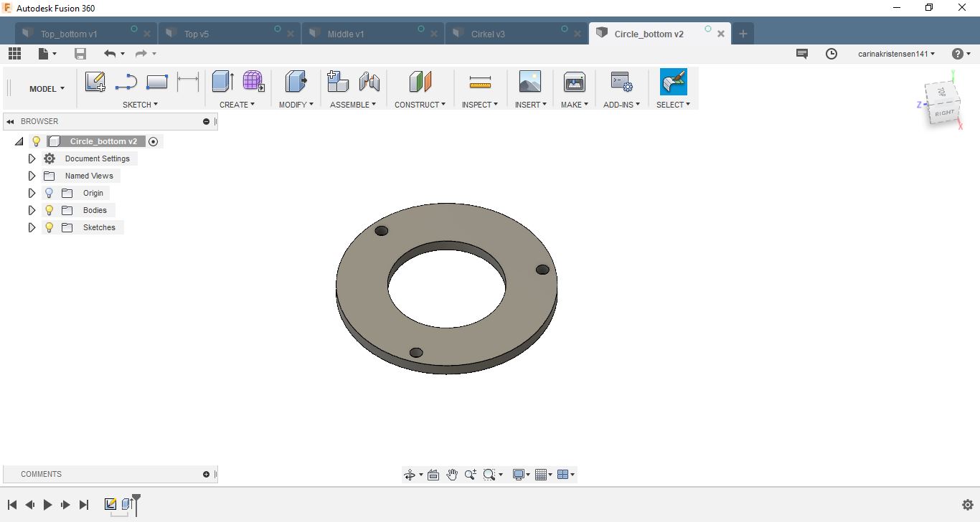Screen dimensions: 980x522
Task: Open the job status clock icon
Action: [831, 54]
